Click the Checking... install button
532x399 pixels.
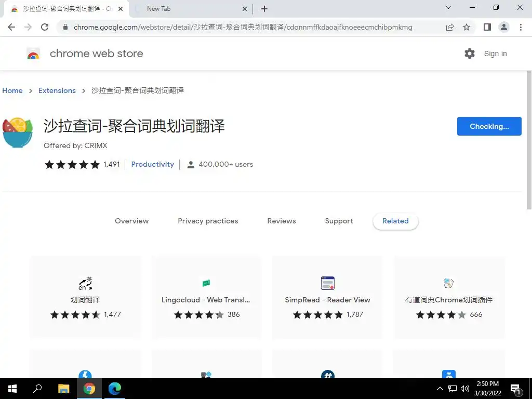[489, 126]
